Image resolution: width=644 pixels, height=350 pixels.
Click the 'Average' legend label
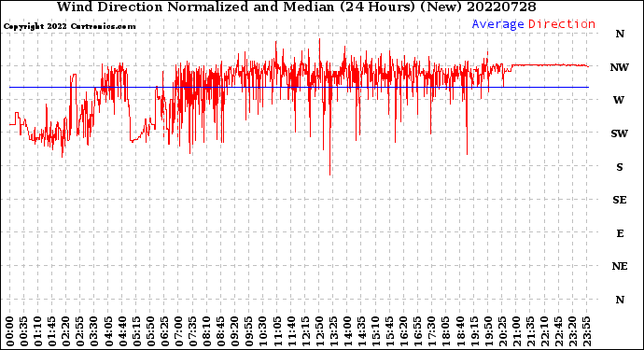[x=497, y=24]
